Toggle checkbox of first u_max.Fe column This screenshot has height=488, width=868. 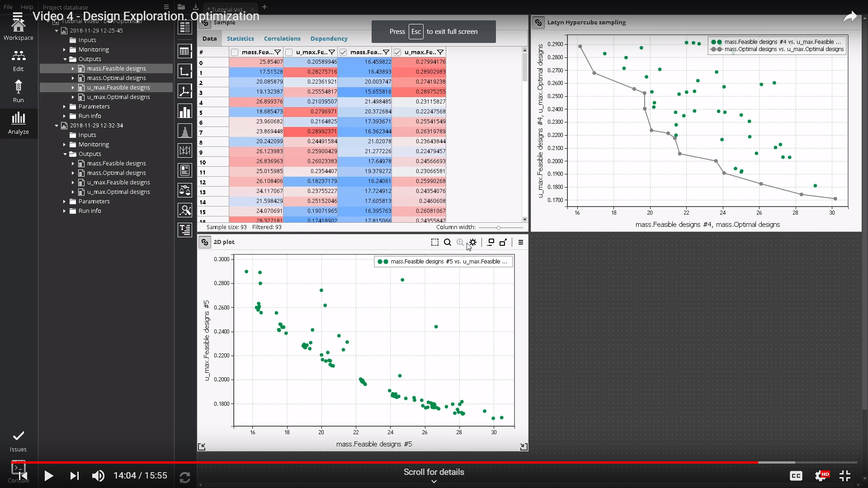[x=289, y=52]
